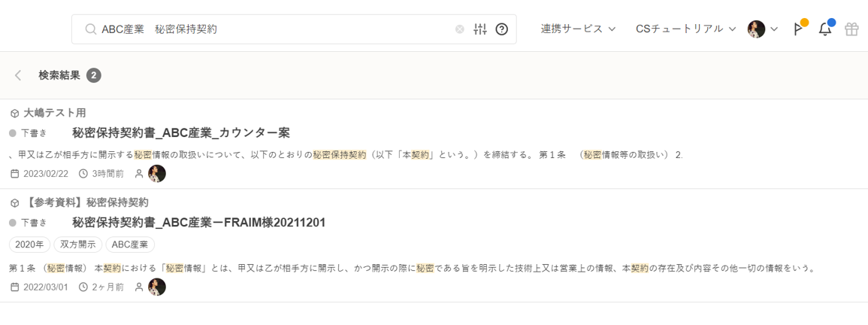Open 秘密保持契約書_ABC産業_カウンター案 document
Image resolution: width=868 pixels, height=325 pixels.
181,133
